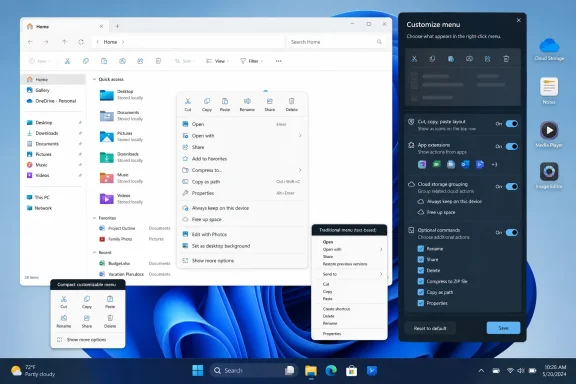This screenshot has width=576, height=384.
Task: Open File Explorer from taskbar
Action: click(311, 370)
